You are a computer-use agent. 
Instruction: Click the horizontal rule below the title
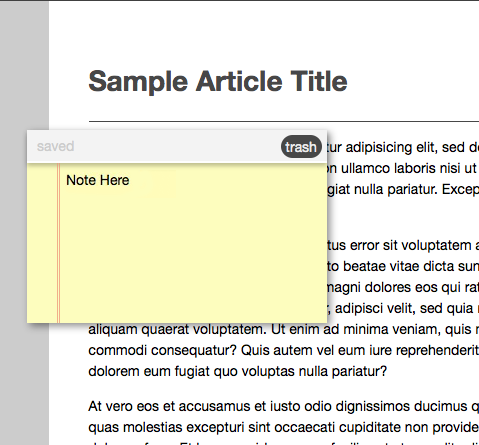point(284,122)
